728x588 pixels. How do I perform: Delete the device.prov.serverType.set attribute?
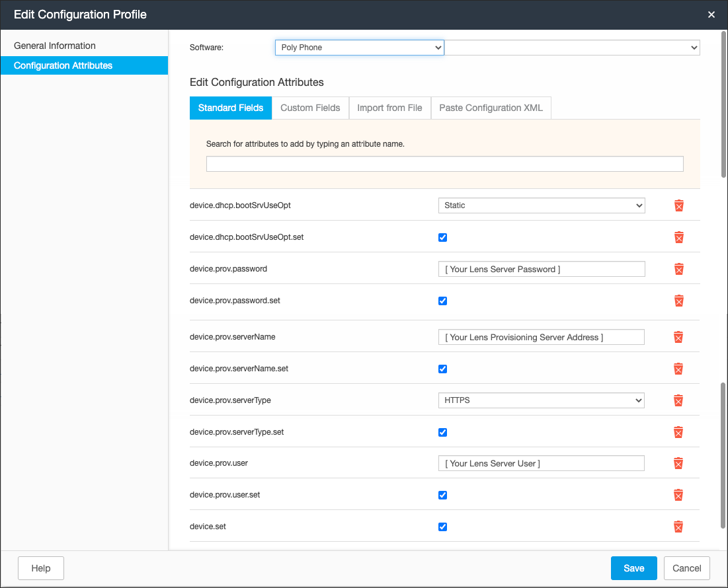point(678,432)
